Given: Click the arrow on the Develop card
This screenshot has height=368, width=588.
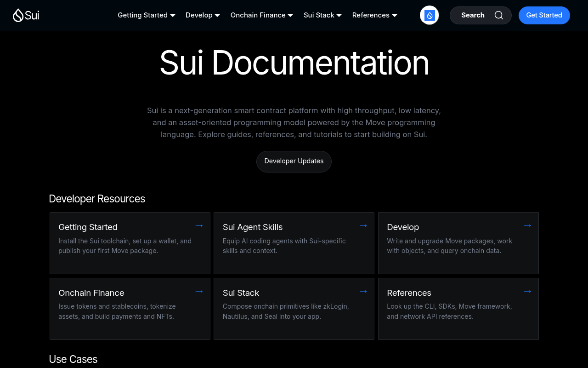Looking at the screenshot, I should click(x=527, y=225).
